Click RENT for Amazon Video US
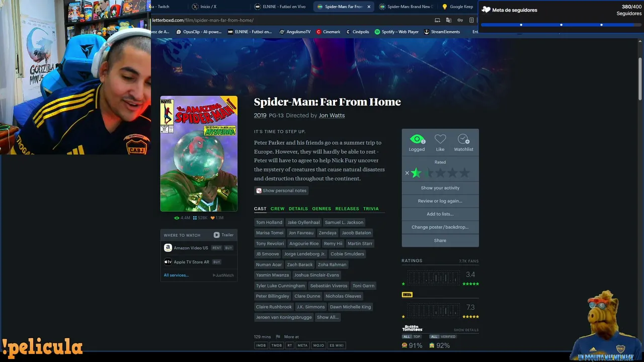The image size is (644, 362). pos(216,248)
